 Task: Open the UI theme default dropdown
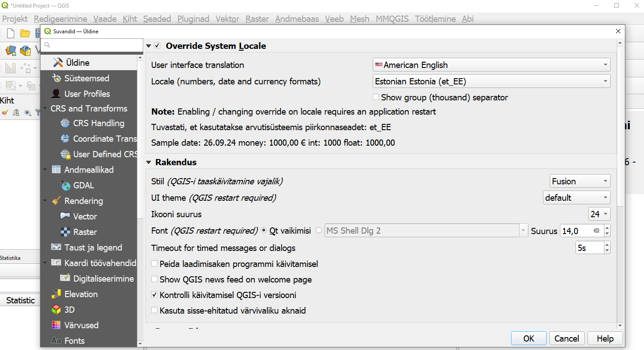(x=577, y=198)
